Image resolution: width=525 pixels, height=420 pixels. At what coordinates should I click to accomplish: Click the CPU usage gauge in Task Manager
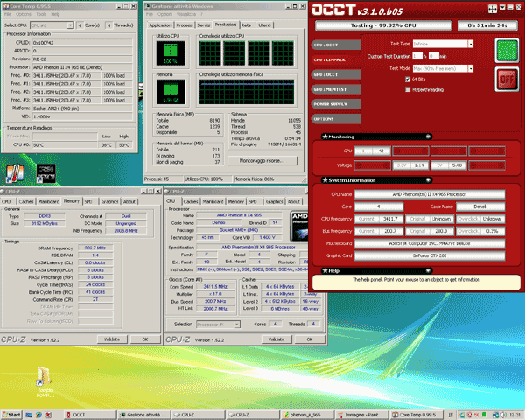(171, 52)
